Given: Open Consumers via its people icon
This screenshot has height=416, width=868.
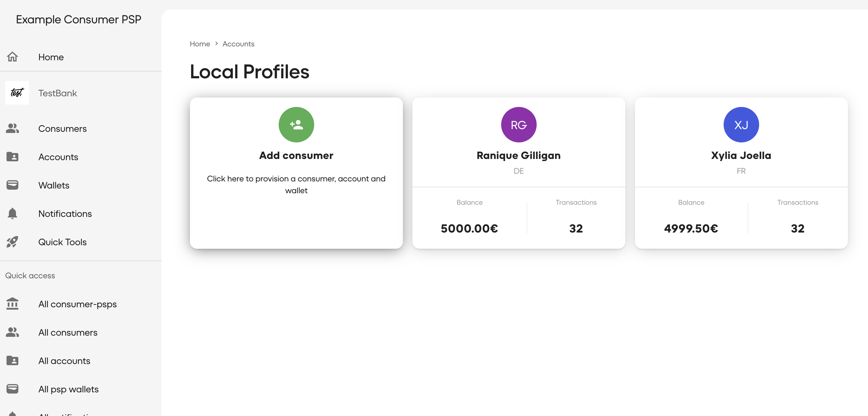Looking at the screenshot, I should tap(12, 128).
